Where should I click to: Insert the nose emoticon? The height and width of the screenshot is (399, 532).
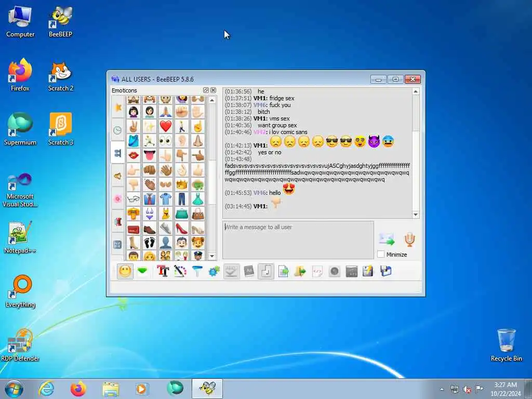pos(198,141)
